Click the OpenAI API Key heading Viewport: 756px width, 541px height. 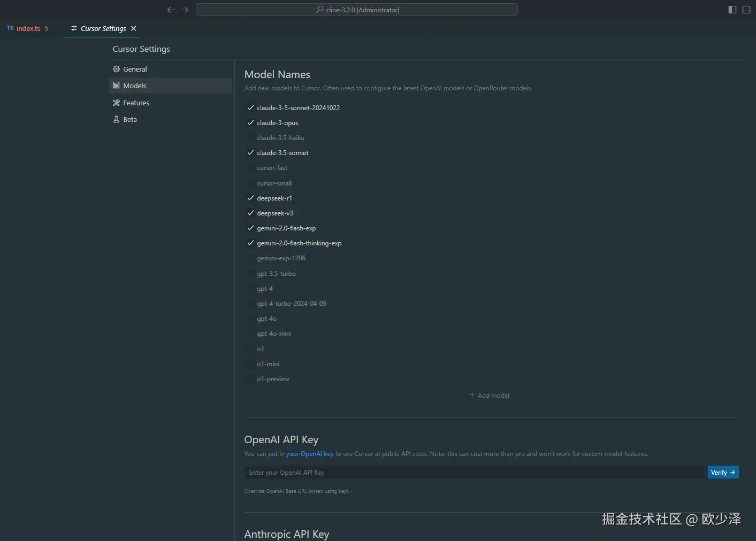[x=281, y=439]
